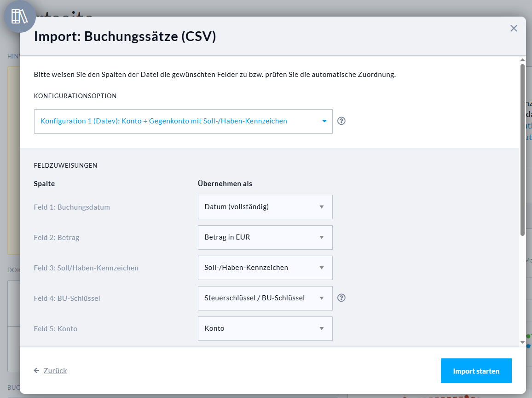Click the Feld 5: Konto label
This screenshot has height=398, width=532.
pyautogui.click(x=56, y=329)
